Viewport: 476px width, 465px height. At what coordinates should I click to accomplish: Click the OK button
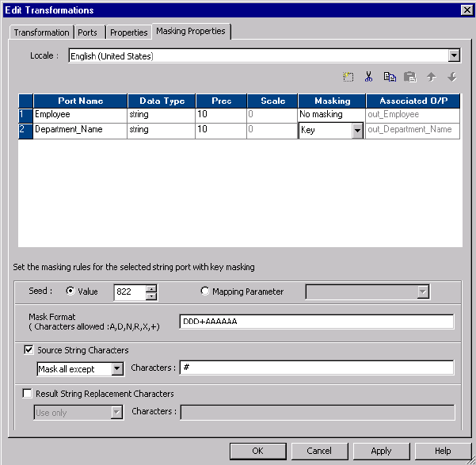257,451
